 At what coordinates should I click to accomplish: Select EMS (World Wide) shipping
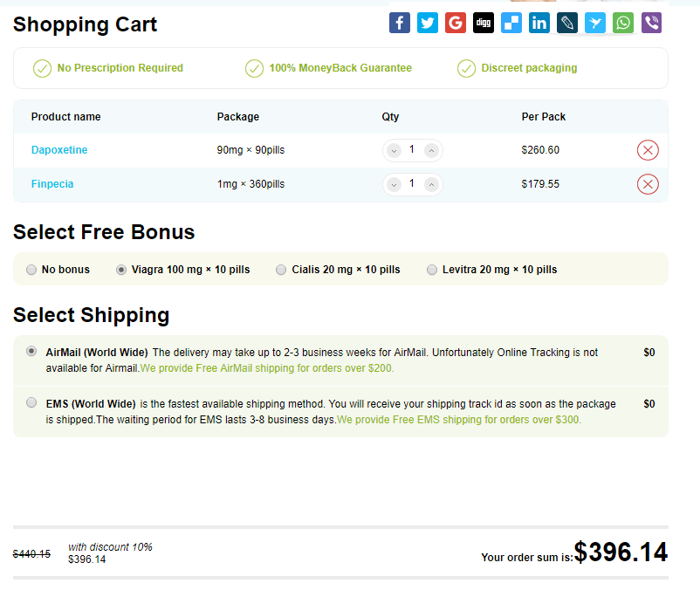point(31,402)
